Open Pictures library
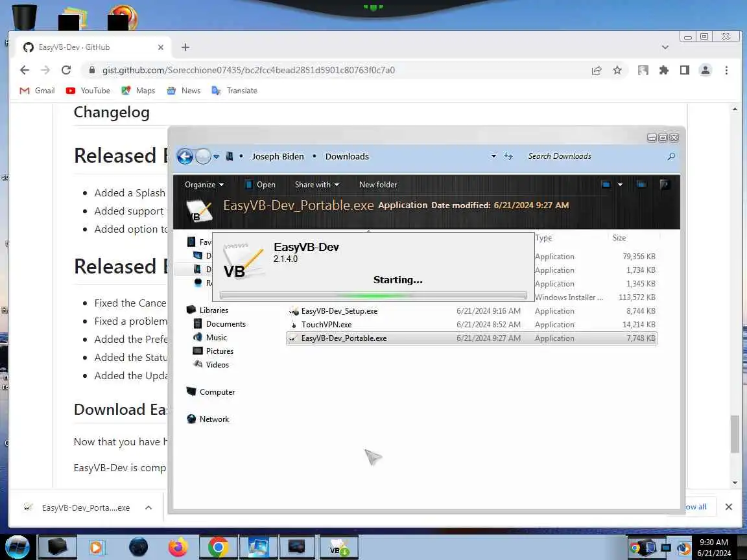Viewport: 747px width, 560px height. 213,351
